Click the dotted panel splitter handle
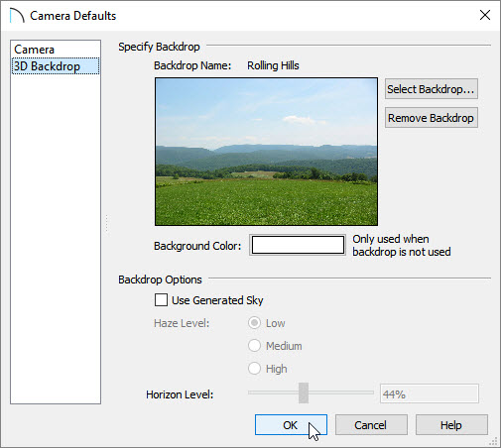 107,224
